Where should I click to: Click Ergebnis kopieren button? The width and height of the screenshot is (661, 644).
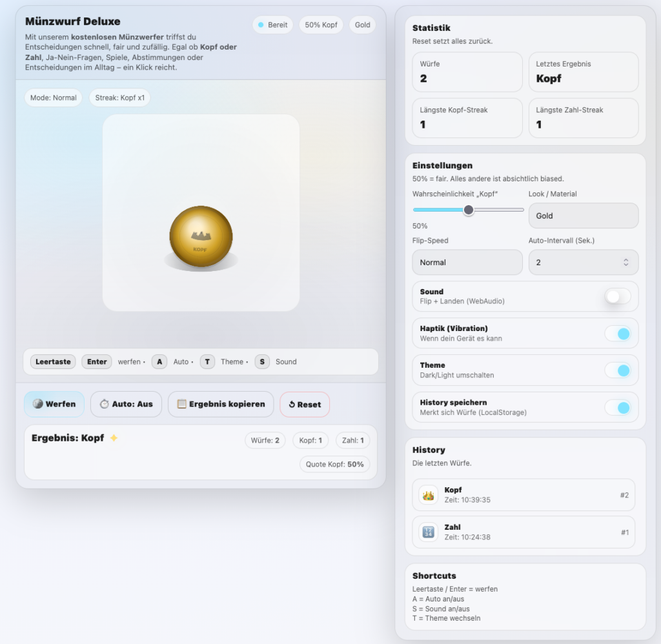tap(221, 404)
